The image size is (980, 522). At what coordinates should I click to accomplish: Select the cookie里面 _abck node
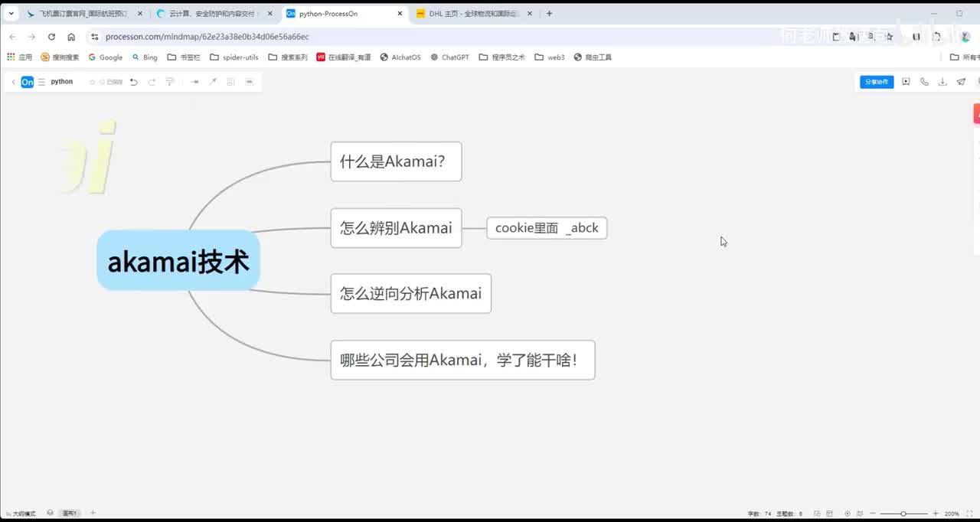click(x=547, y=228)
